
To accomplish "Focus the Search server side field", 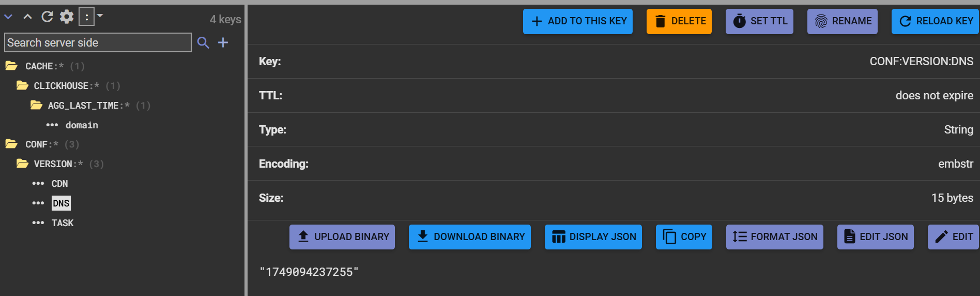I will coord(98,42).
